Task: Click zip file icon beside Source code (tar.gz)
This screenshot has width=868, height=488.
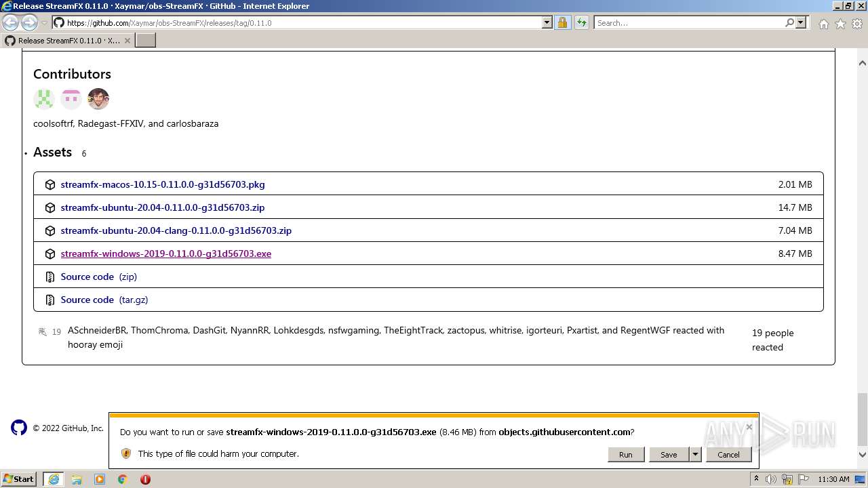Action: [x=50, y=300]
